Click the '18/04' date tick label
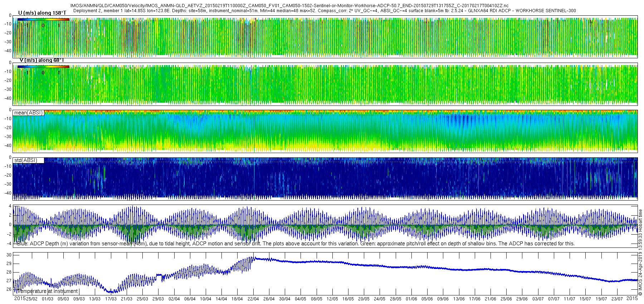Viewport: 644px width, 304px height. coord(237,299)
